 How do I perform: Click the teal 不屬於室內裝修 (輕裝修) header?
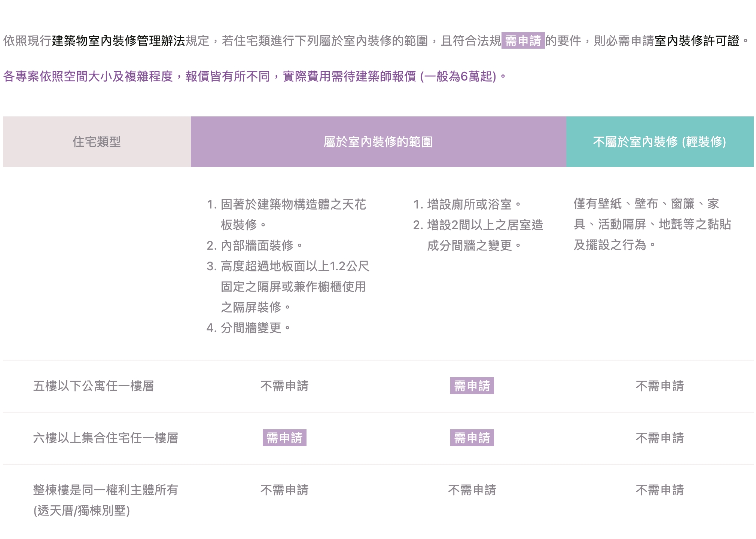(x=659, y=141)
